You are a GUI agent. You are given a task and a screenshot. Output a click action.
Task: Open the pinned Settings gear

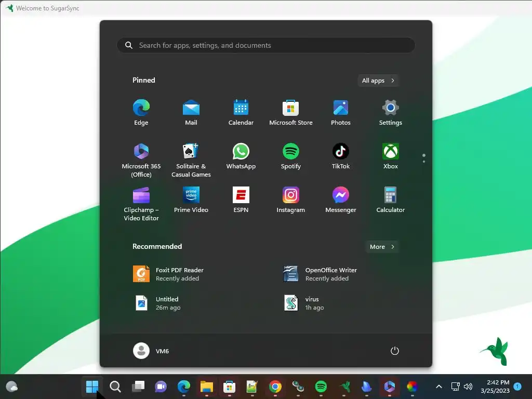391,113
